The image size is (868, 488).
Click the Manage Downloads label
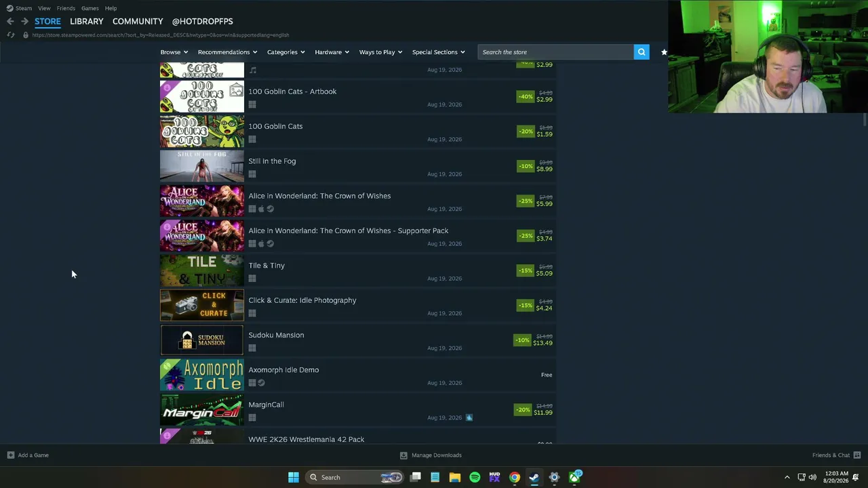coord(437,455)
